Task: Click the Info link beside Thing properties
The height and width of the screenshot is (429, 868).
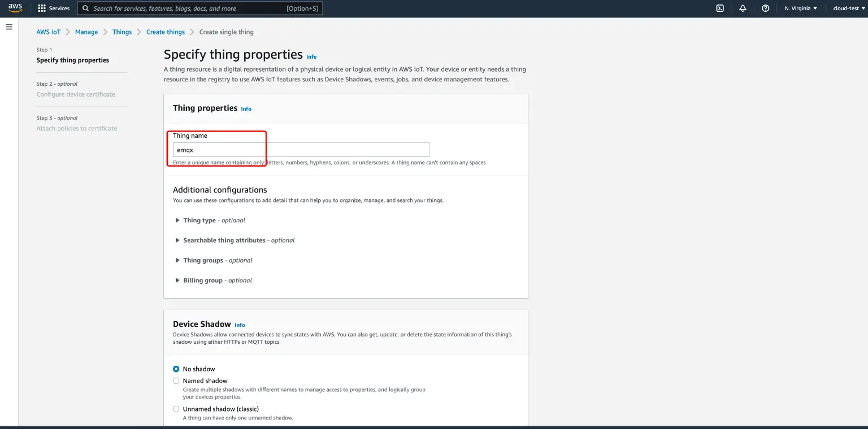Action: pyautogui.click(x=246, y=108)
